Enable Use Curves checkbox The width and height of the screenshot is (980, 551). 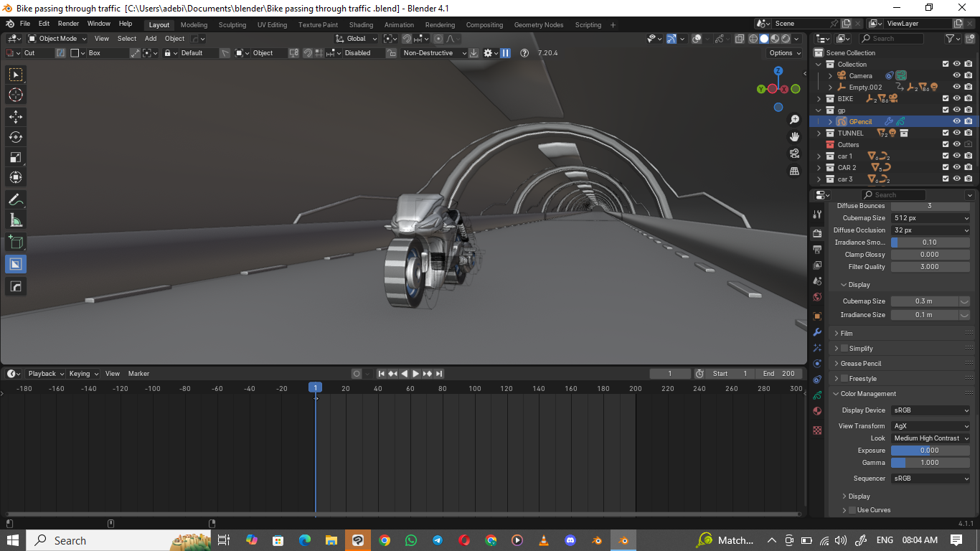[x=852, y=510]
